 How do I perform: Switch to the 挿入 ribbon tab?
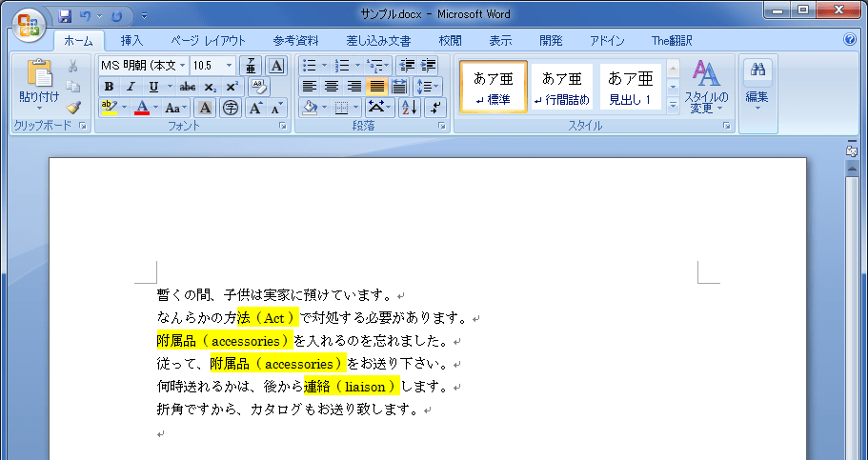click(x=131, y=41)
